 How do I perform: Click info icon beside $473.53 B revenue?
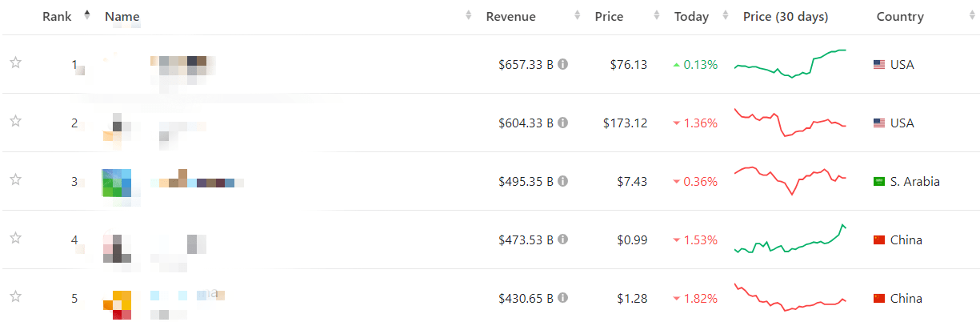(x=563, y=239)
